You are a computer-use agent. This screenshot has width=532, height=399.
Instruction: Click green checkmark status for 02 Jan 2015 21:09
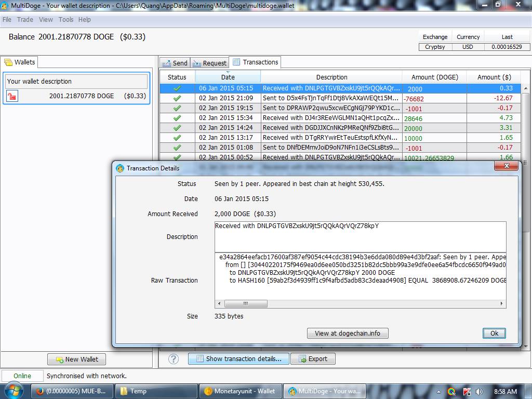177,98
